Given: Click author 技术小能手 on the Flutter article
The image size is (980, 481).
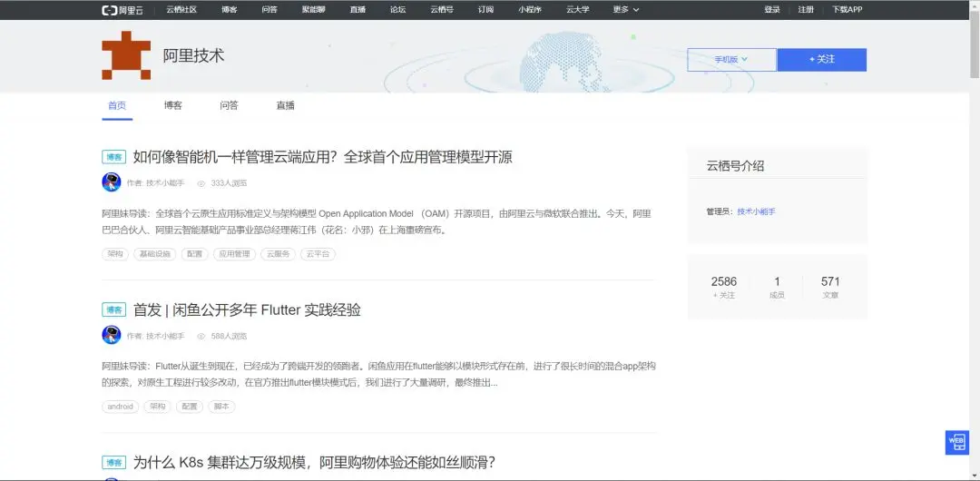Looking at the screenshot, I should (165, 336).
